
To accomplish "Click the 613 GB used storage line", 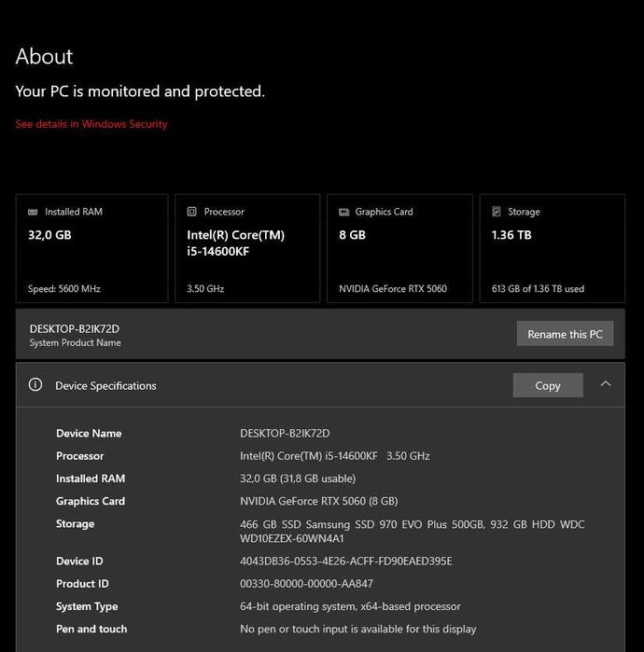I will [538, 289].
